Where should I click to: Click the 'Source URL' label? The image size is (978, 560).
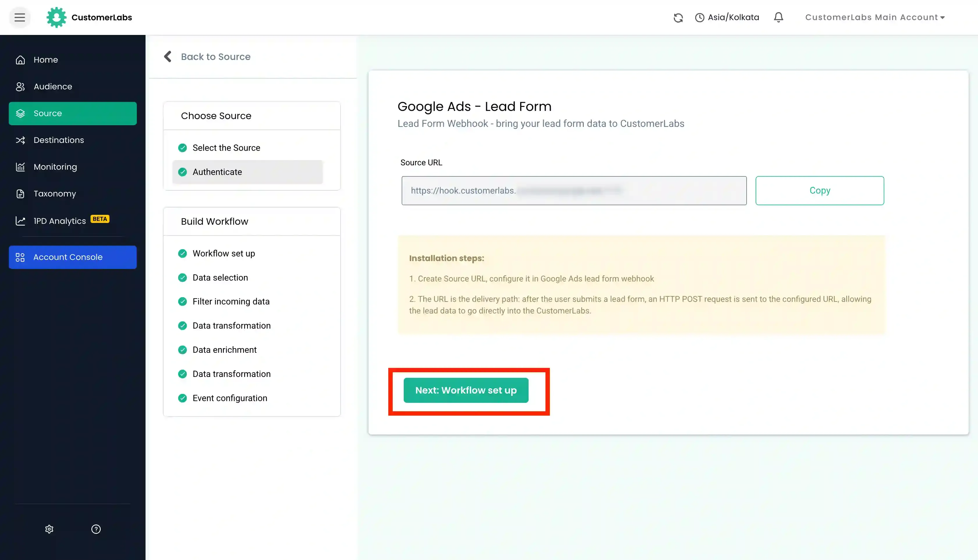click(x=421, y=163)
